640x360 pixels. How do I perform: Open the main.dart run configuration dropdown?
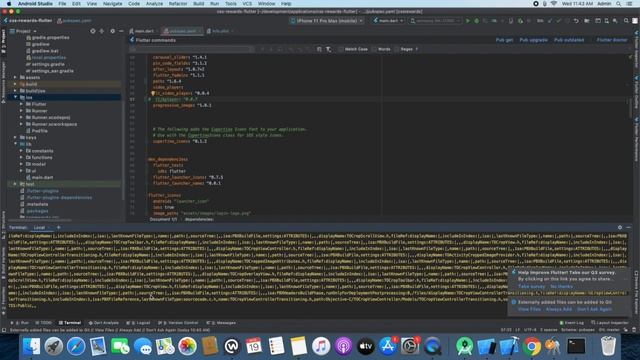[388, 20]
